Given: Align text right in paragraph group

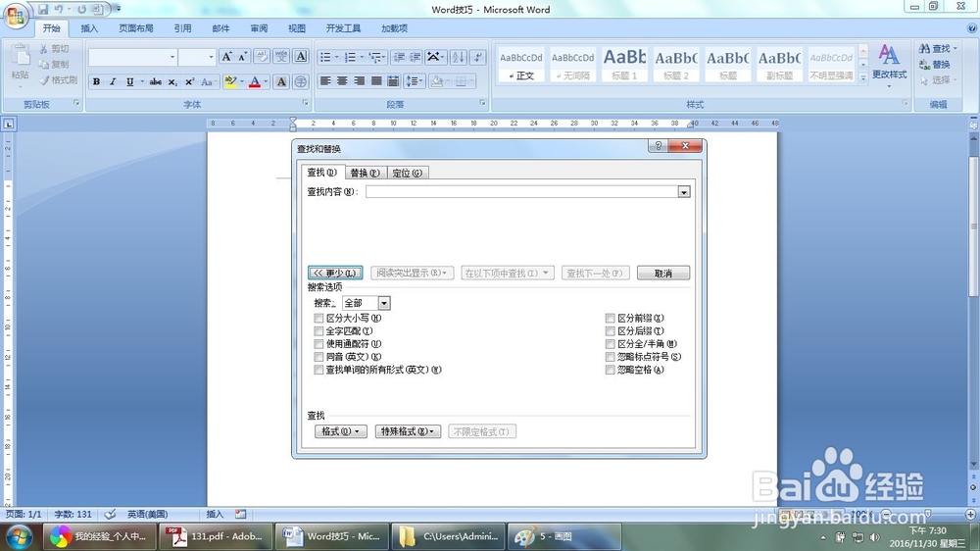Looking at the screenshot, I should coord(359,81).
